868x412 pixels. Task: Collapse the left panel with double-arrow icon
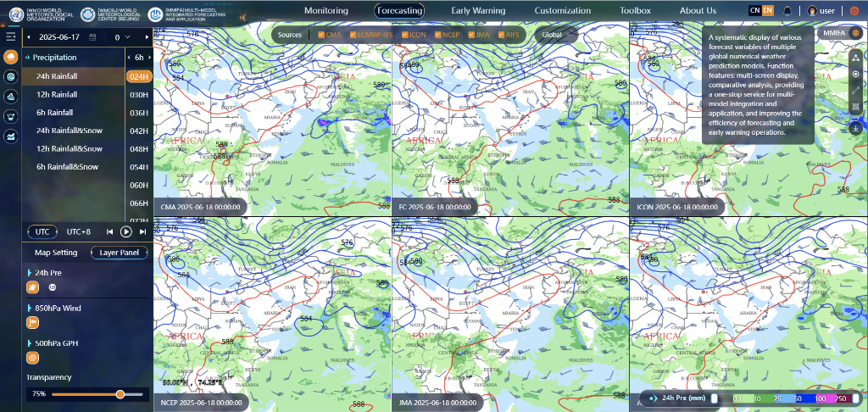pos(242,17)
